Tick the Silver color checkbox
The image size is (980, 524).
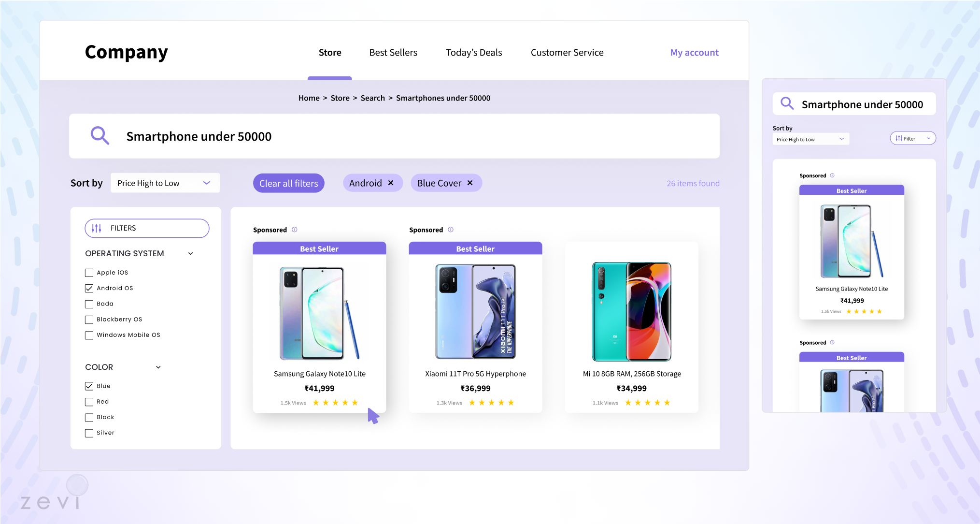tap(89, 433)
